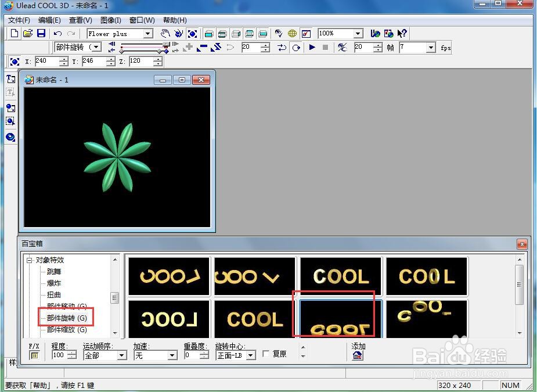
Task: Open the 编辑(E) menu
Action: [49, 20]
